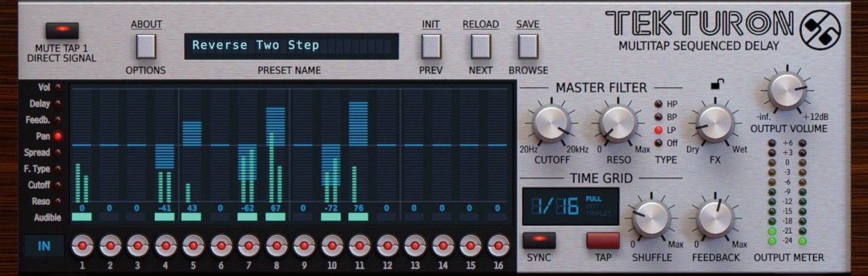Viewport: 868px width, 276px height.
Task: Toggle tap 4 step button
Action: click(166, 245)
